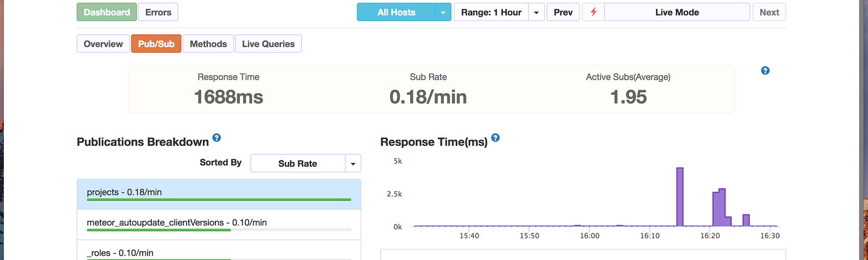
Task: Open the Overview tab
Action: tap(103, 44)
